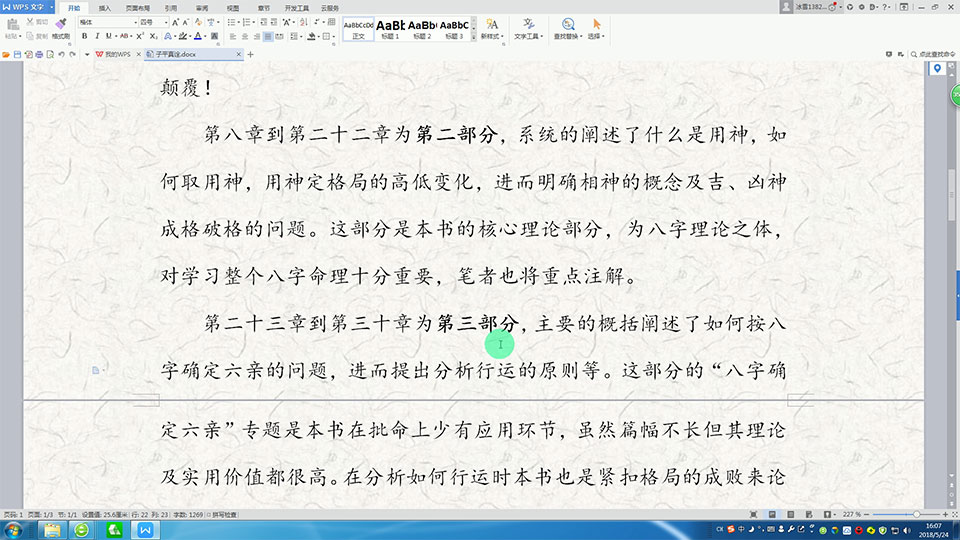Open the 文字工具 text tools menu
Image resolution: width=960 pixels, height=540 pixels.
(x=528, y=29)
